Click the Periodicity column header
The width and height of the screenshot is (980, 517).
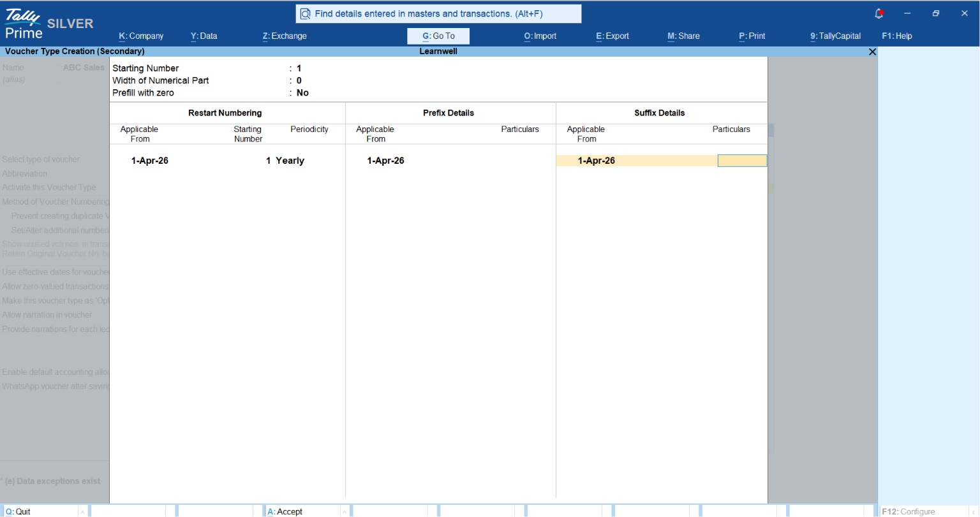309,129
